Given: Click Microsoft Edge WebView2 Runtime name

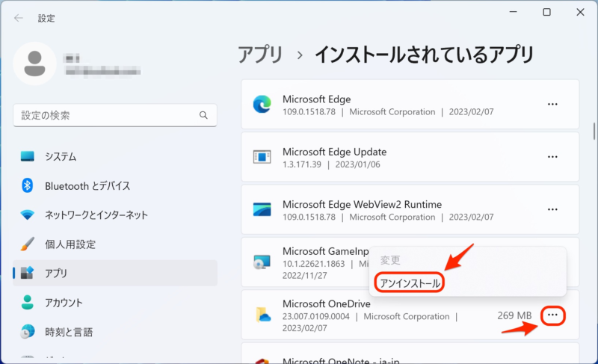Looking at the screenshot, I should (x=362, y=204).
